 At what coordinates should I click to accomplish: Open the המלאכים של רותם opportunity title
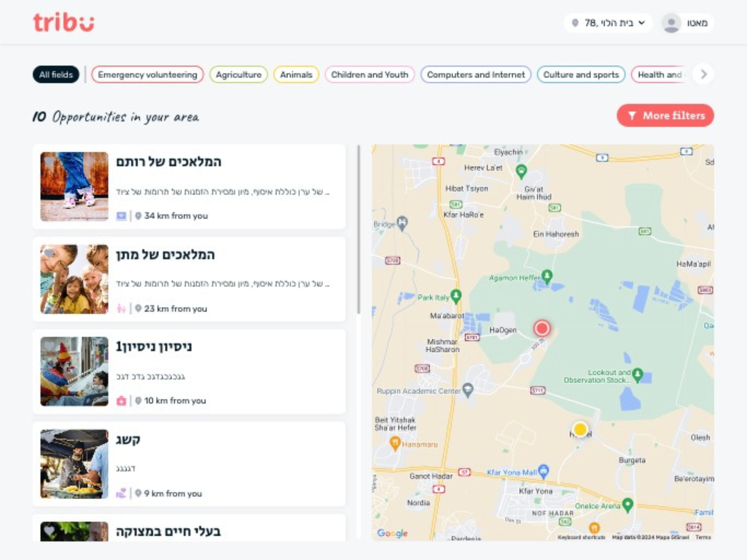(169, 162)
